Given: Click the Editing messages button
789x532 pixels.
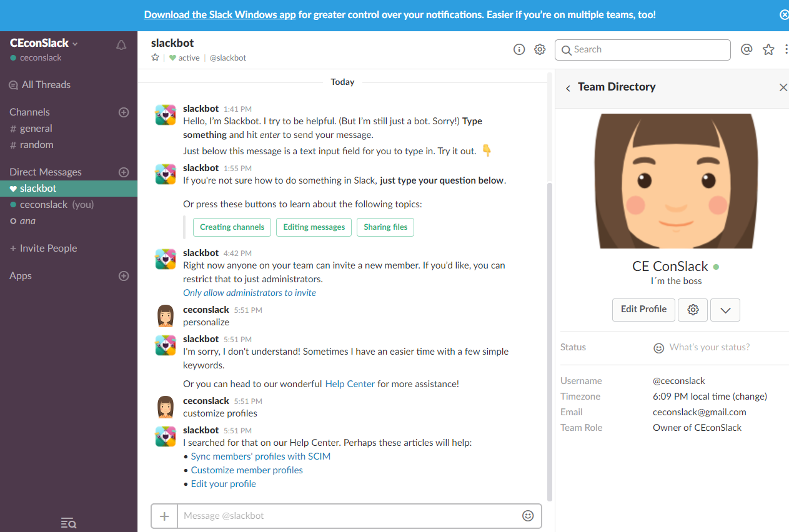Looking at the screenshot, I should point(314,227).
